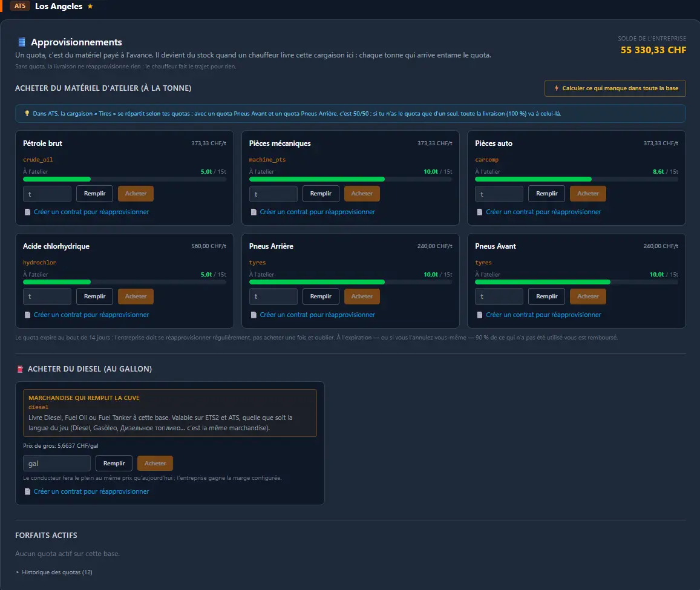The width and height of the screenshot is (700, 590).
Task: Open resupply contract link for Pièces mécaniques
Action: [317, 212]
